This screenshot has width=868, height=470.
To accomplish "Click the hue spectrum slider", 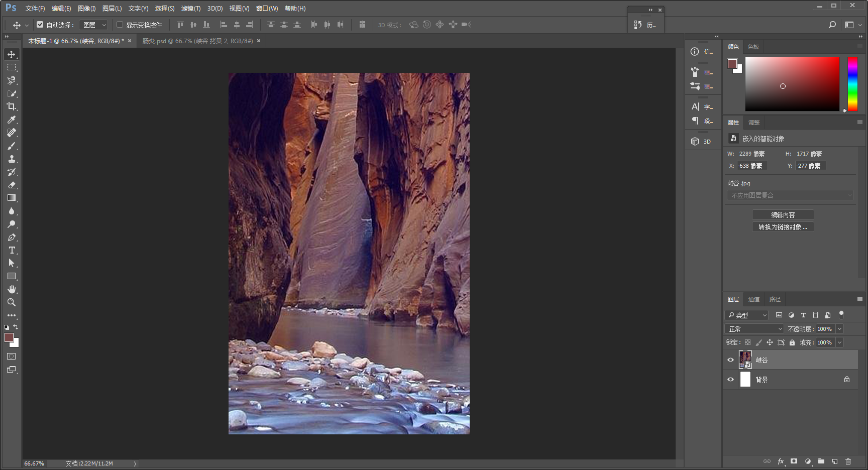I will click(x=852, y=84).
